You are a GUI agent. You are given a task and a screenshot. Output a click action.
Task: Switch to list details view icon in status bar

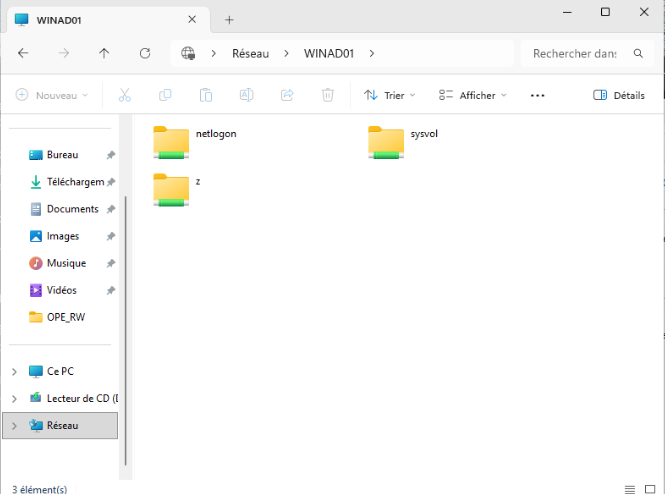[630, 489]
